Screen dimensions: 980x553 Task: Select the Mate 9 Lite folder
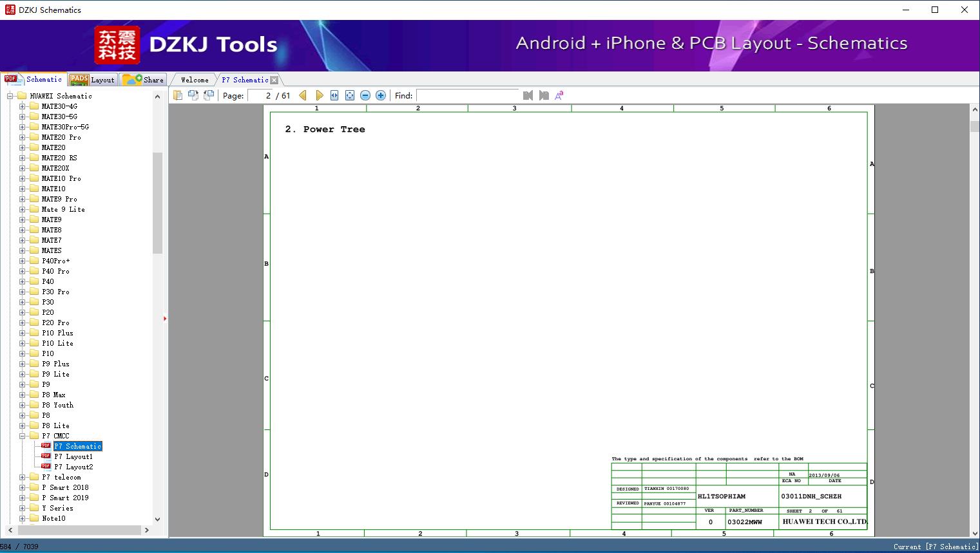(63, 209)
